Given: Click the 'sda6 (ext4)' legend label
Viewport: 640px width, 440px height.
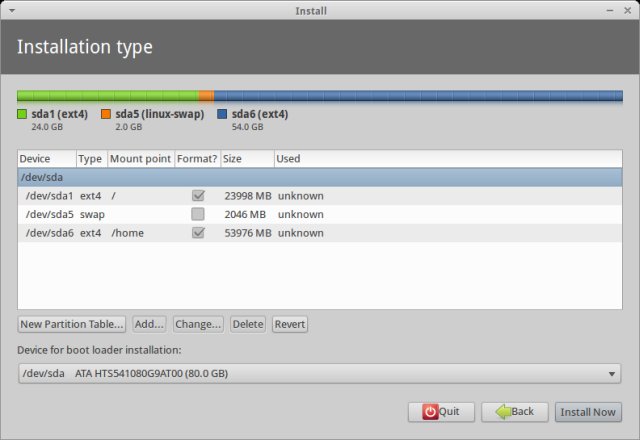Looking at the screenshot, I should point(260,114).
